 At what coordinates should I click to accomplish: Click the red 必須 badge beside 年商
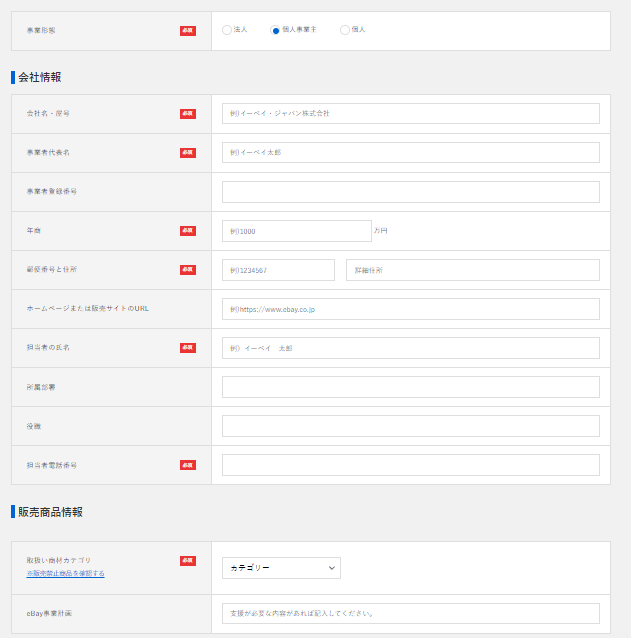coord(188,231)
